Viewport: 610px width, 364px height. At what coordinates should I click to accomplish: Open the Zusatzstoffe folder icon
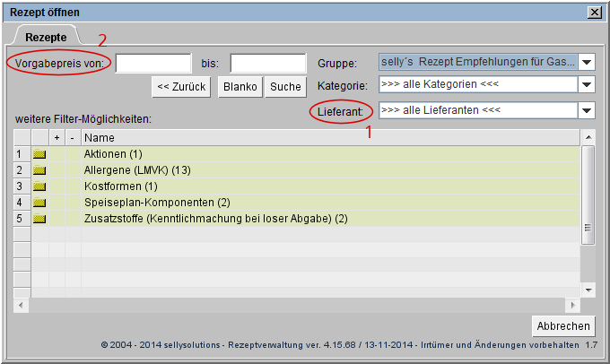(39, 219)
